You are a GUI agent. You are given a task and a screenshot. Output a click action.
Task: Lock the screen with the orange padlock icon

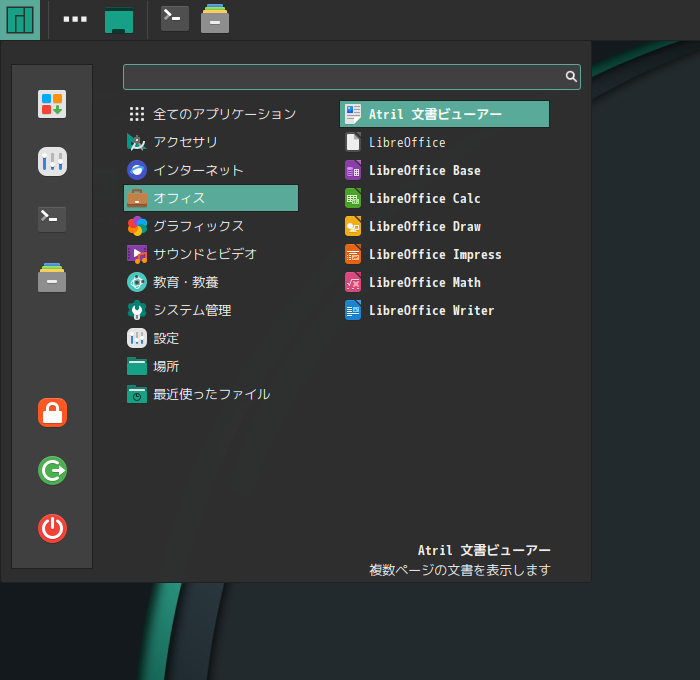point(52,413)
